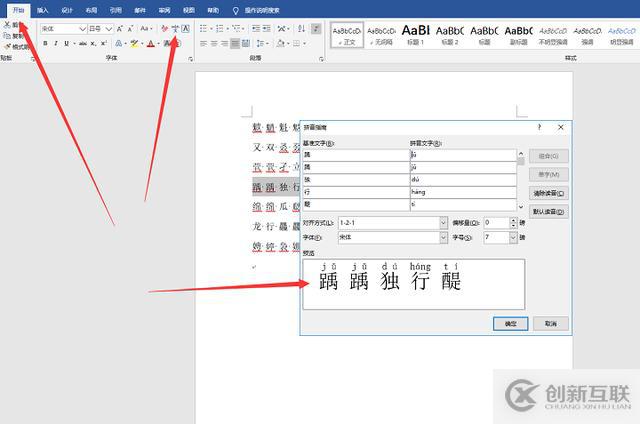Toggle Show/Hide paragraph marks

pos(316,29)
